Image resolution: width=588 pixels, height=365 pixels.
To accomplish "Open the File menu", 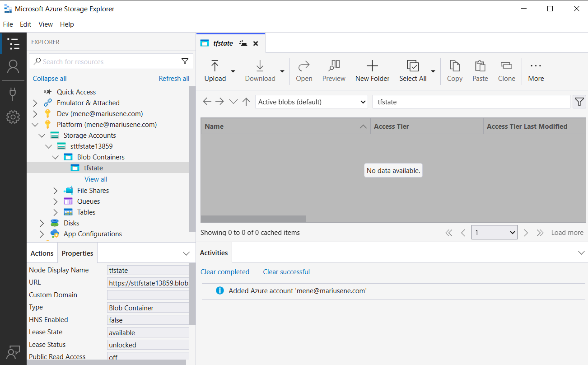I will [x=8, y=24].
